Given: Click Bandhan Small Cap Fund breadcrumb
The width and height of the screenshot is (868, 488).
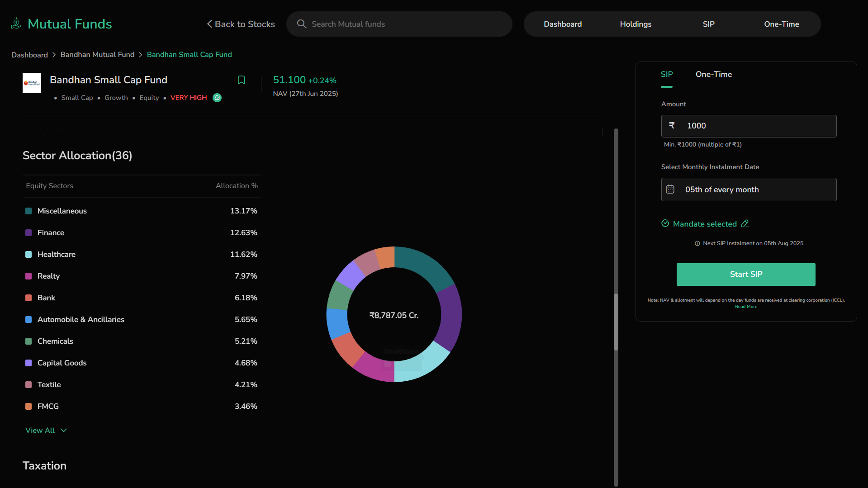Looking at the screenshot, I should point(189,55).
